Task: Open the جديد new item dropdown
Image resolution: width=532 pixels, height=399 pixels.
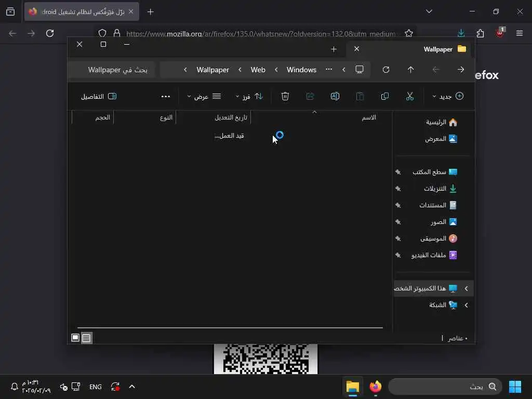Action: pos(448,96)
